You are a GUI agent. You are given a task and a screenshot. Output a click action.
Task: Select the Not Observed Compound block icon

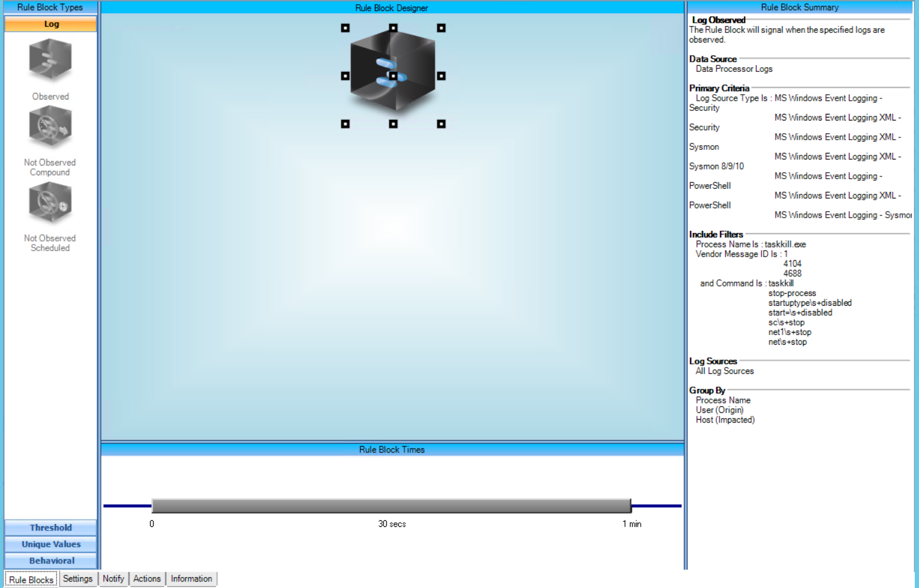(x=50, y=126)
